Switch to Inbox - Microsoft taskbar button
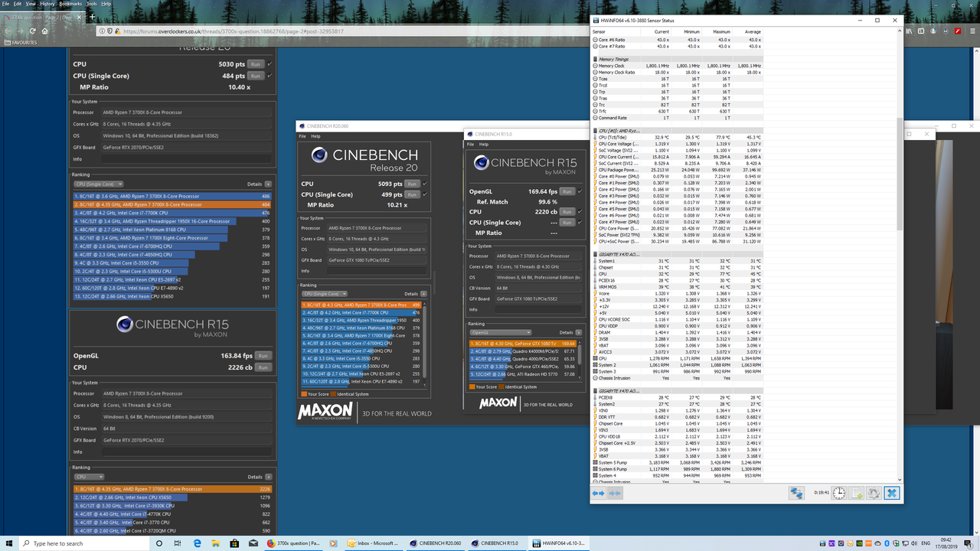The width and height of the screenshot is (980, 551). pyautogui.click(x=372, y=543)
